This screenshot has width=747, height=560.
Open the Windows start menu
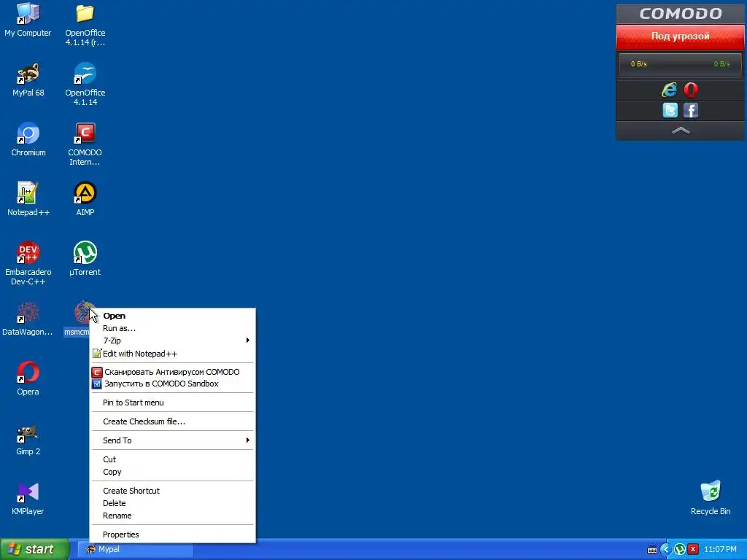[x=34, y=550]
